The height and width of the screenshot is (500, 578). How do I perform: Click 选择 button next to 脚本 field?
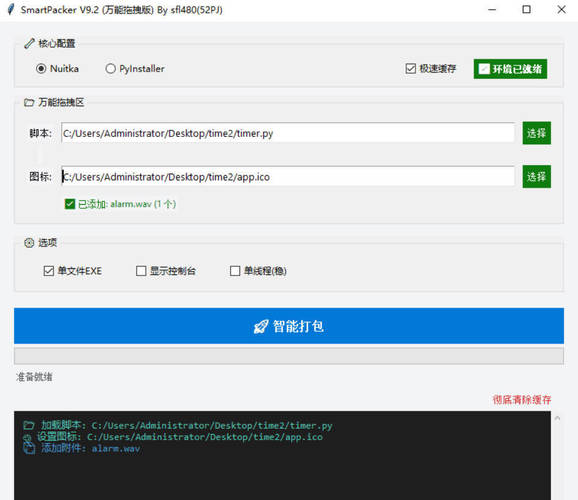point(537,133)
